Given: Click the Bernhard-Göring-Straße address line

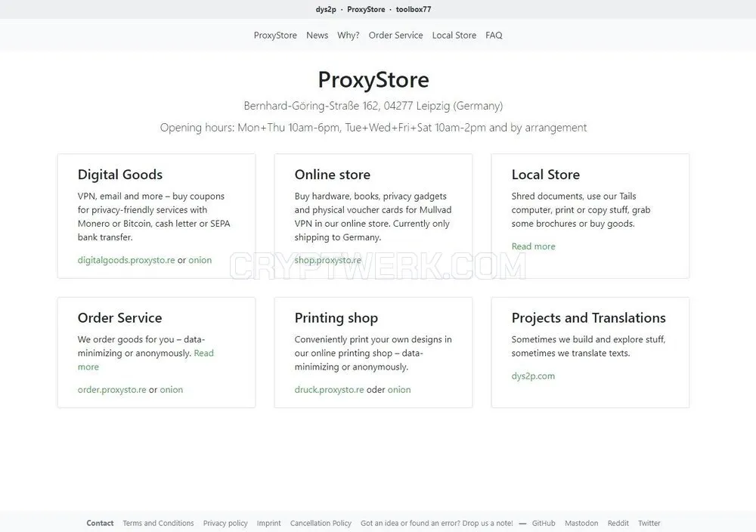Looking at the screenshot, I should [x=373, y=106].
